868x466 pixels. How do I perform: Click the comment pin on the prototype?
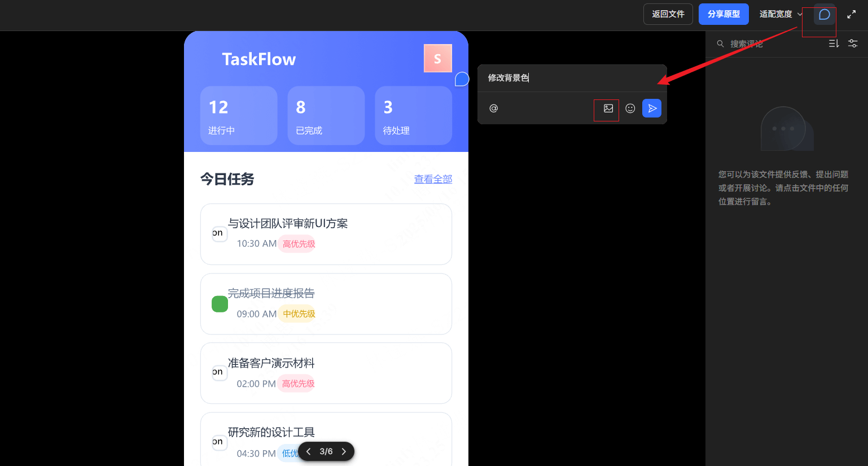point(462,80)
